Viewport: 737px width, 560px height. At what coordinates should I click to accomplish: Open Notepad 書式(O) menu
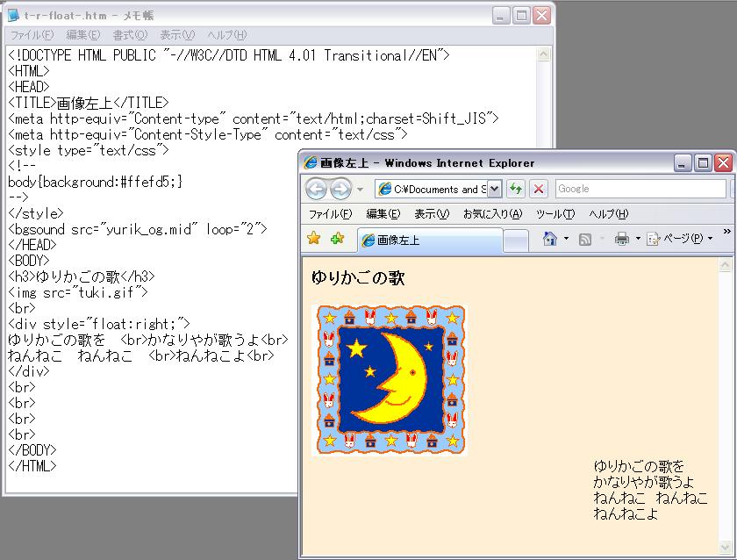(x=130, y=35)
